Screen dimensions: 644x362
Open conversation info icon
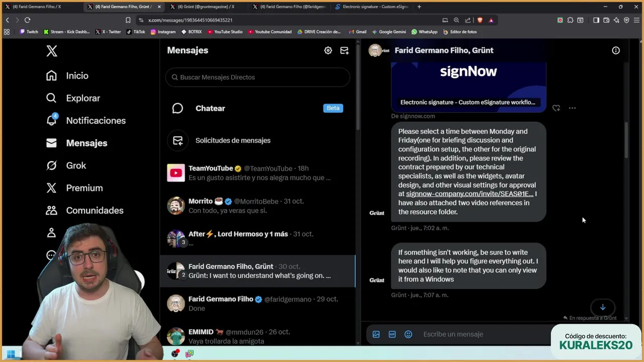pos(616,50)
